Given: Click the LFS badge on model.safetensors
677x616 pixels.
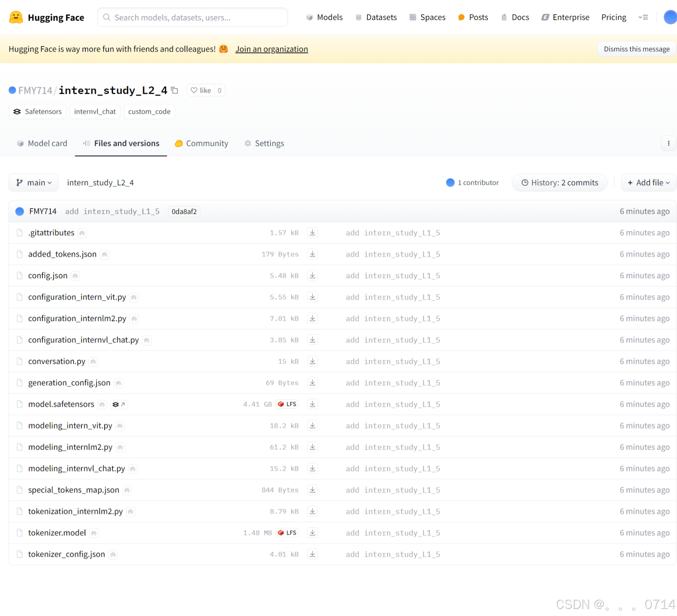Looking at the screenshot, I should tap(287, 404).
